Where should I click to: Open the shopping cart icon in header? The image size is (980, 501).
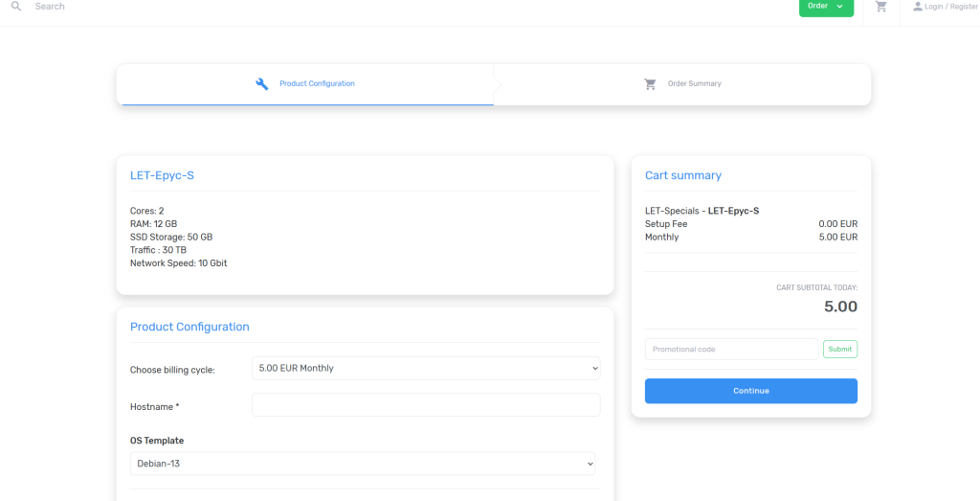pos(880,7)
